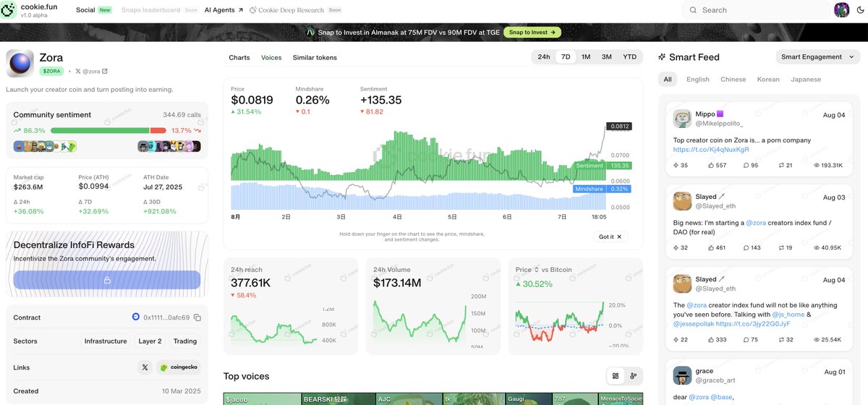
Task: Open grace's profile avatar
Action: [x=682, y=375]
